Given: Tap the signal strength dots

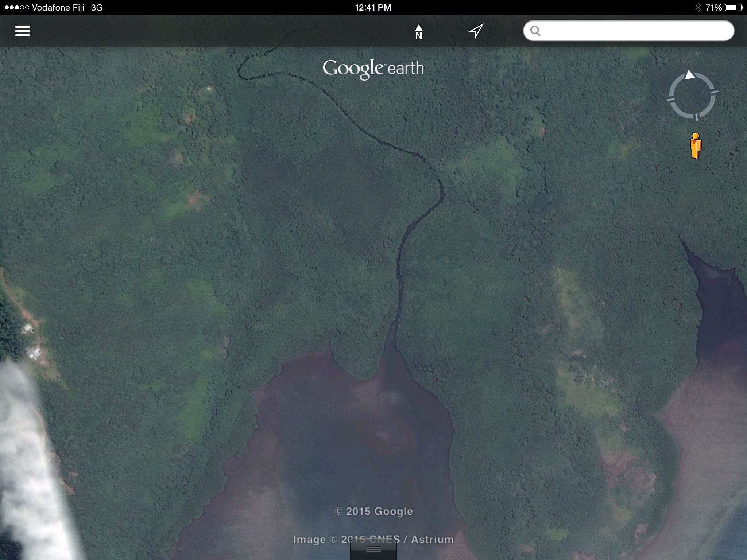Looking at the screenshot, I should click(x=16, y=8).
